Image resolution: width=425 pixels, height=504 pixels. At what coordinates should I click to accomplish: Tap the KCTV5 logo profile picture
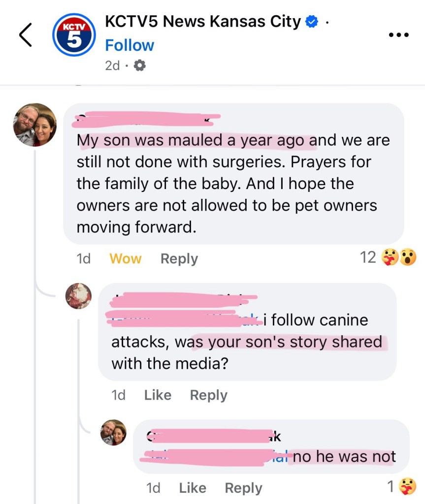pos(73,35)
